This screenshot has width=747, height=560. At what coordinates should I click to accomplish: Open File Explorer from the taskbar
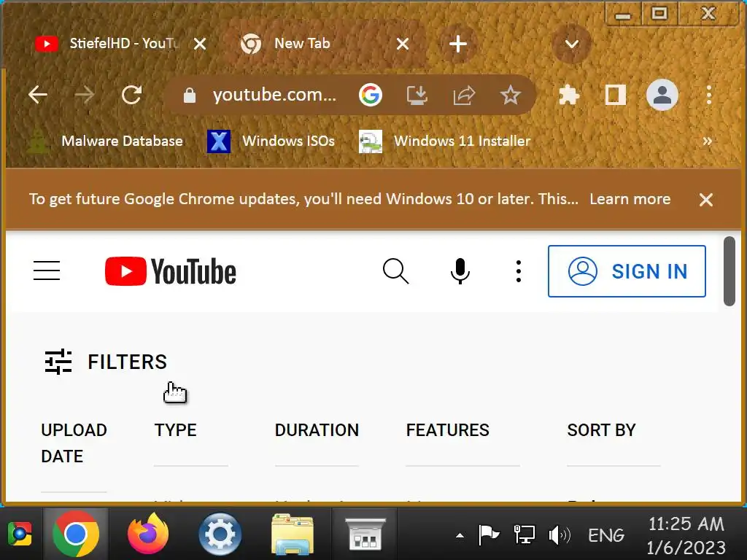(x=293, y=534)
